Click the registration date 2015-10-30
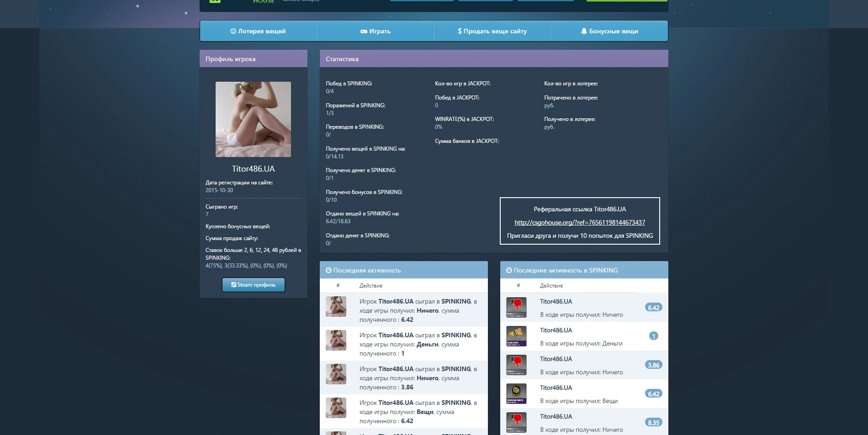This screenshot has height=435, width=868. pyautogui.click(x=219, y=190)
